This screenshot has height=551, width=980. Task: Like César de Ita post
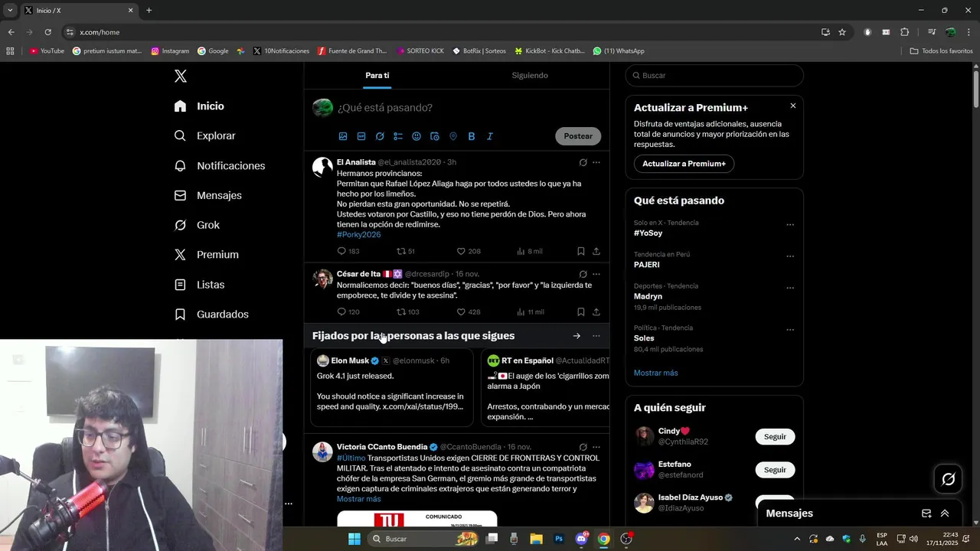[468, 312]
